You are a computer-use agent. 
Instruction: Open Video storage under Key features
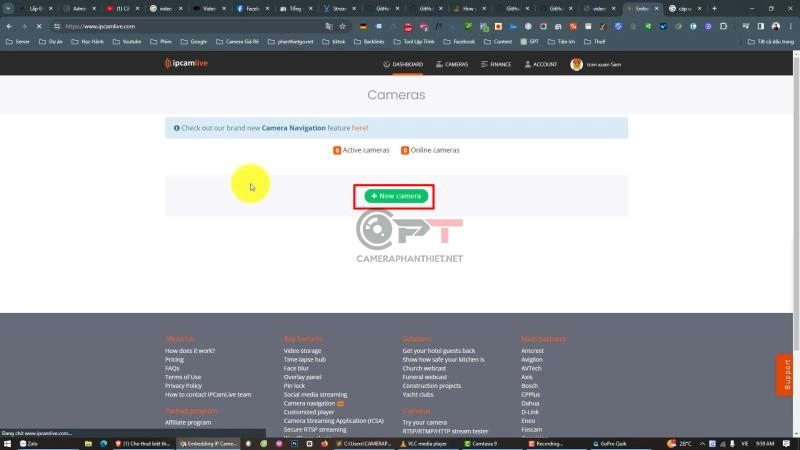tap(302, 351)
